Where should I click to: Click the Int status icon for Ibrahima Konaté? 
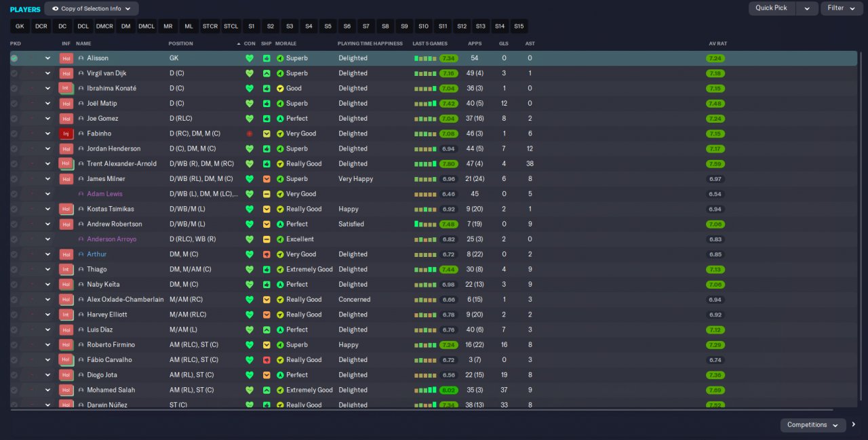pos(66,88)
